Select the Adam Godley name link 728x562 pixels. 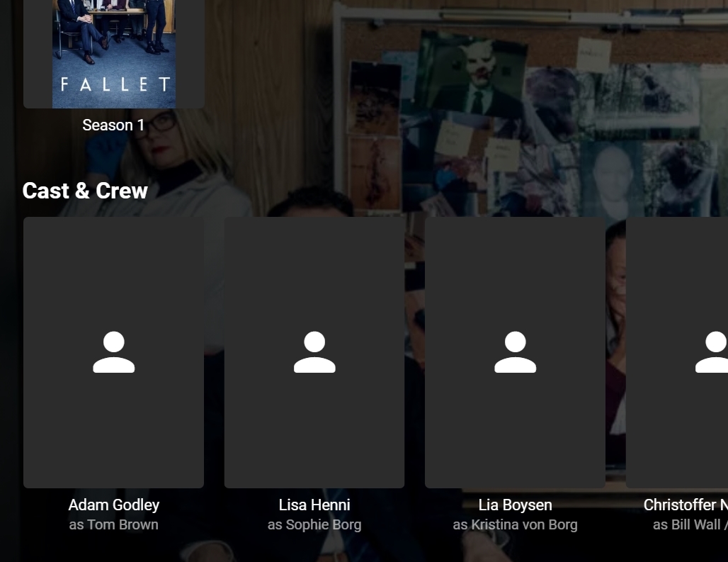[x=114, y=505]
